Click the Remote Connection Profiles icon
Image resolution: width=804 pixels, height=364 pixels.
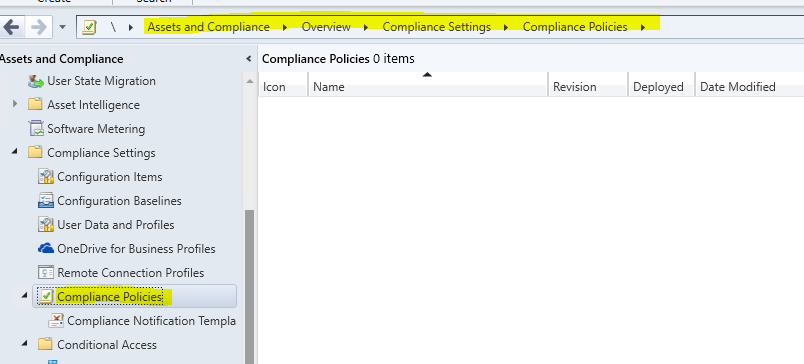[x=46, y=273]
